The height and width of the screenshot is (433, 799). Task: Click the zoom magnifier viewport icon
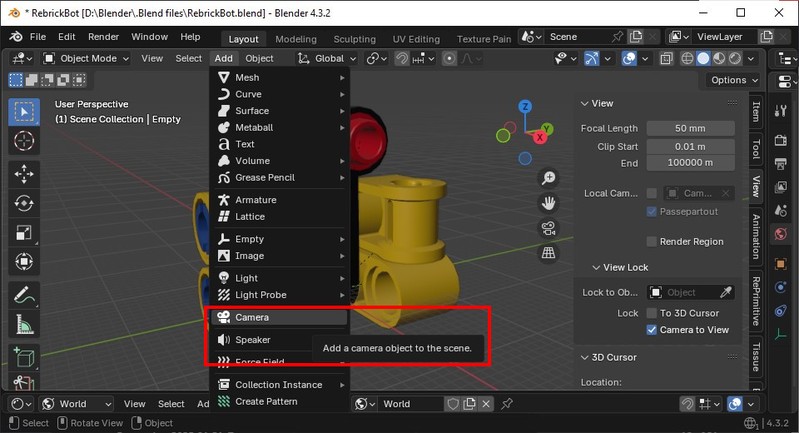[548, 178]
